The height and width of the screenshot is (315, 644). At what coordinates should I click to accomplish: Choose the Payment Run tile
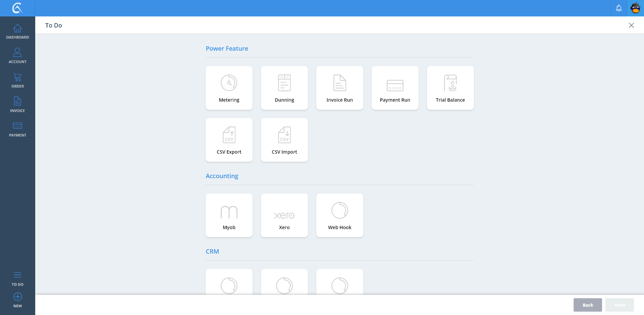coord(395,88)
